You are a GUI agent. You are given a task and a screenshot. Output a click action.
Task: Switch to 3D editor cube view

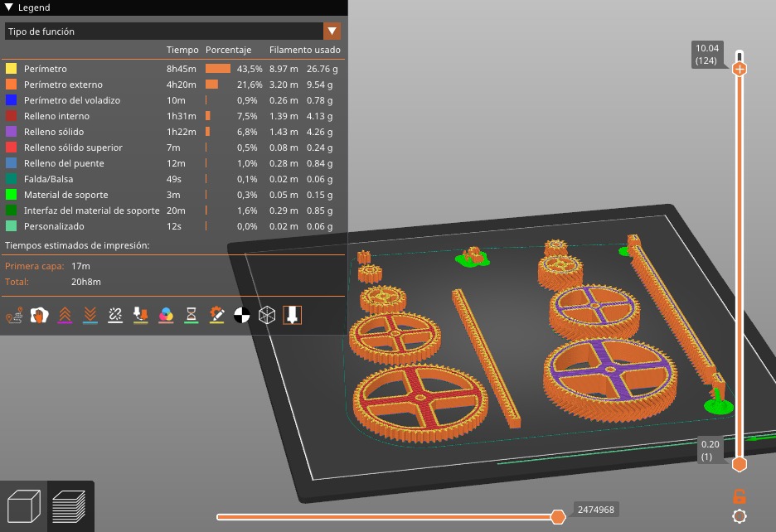[24, 506]
